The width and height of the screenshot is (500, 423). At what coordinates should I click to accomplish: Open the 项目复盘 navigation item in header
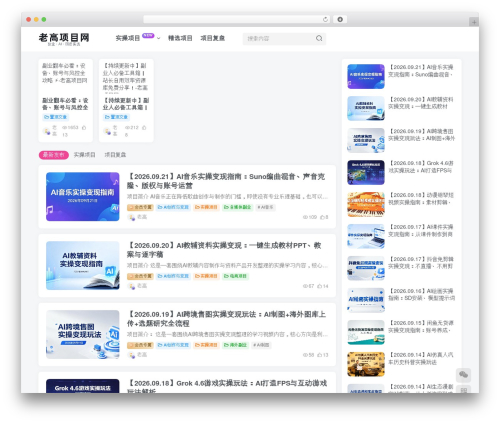pyautogui.click(x=212, y=38)
